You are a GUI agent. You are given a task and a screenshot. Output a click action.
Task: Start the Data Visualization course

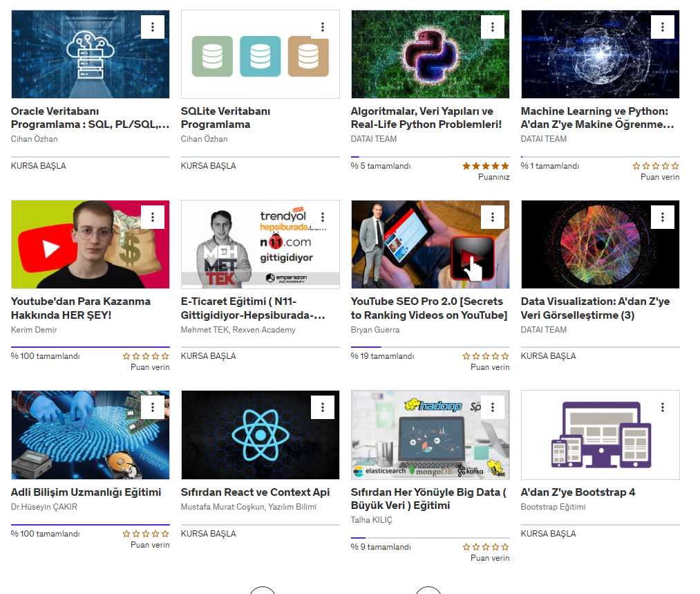(x=548, y=356)
